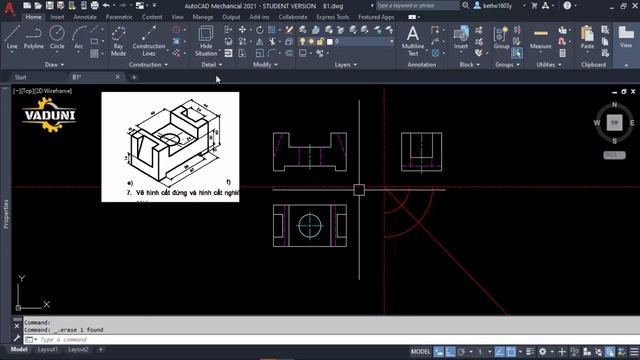Activate the Ray Mode tool

pyautogui.click(x=118, y=41)
